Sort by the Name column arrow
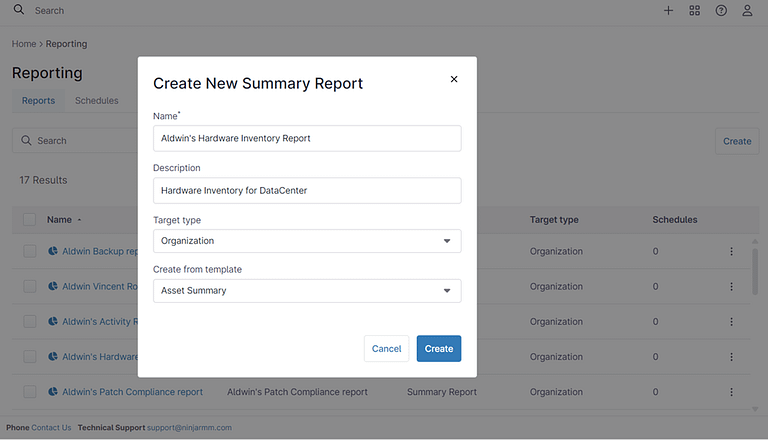768x440 pixels. pos(79,220)
